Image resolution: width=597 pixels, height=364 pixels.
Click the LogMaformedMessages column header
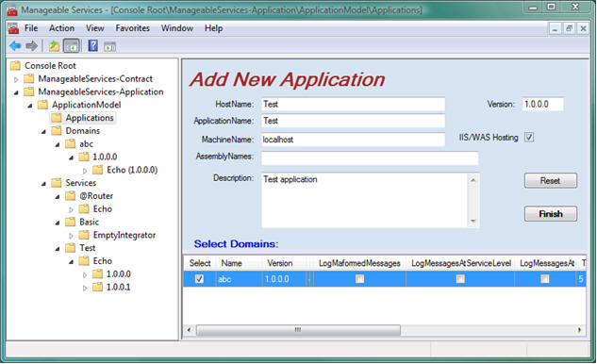[x=359, y=263]
